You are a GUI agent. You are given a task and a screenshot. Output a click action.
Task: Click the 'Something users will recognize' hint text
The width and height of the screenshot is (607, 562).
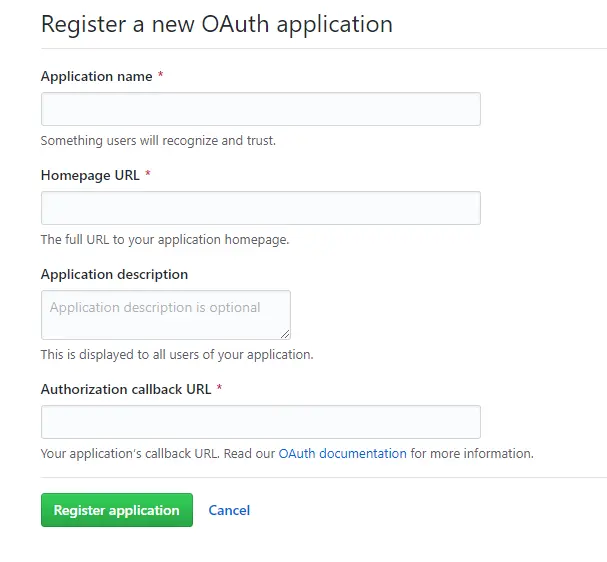pyautogui.click(x=158, y=141)
